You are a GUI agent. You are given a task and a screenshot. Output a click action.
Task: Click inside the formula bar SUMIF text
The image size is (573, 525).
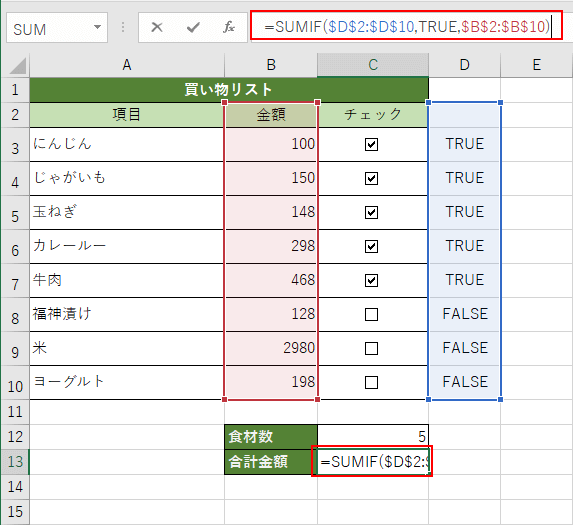[x=407, y=27]
